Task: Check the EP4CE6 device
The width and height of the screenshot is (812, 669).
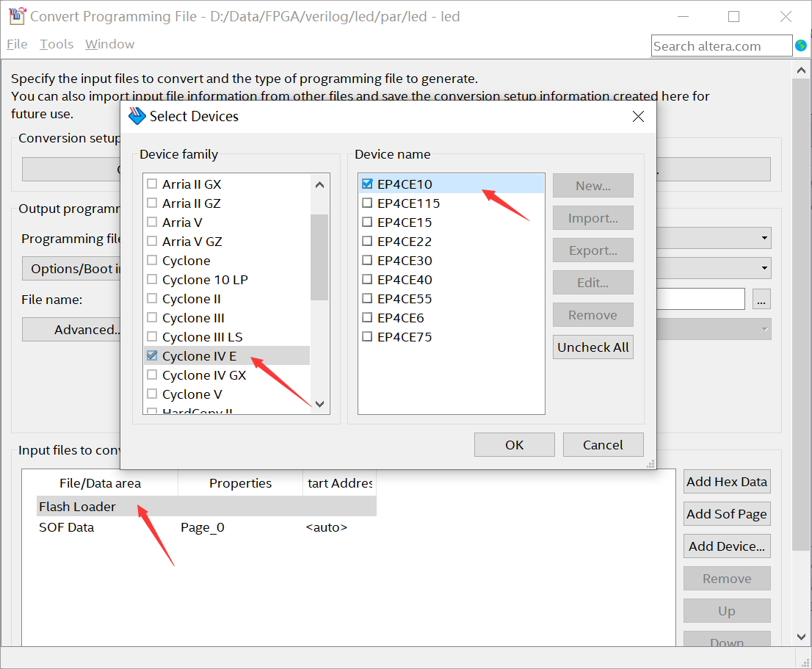Action: click(x=367, y=317)
